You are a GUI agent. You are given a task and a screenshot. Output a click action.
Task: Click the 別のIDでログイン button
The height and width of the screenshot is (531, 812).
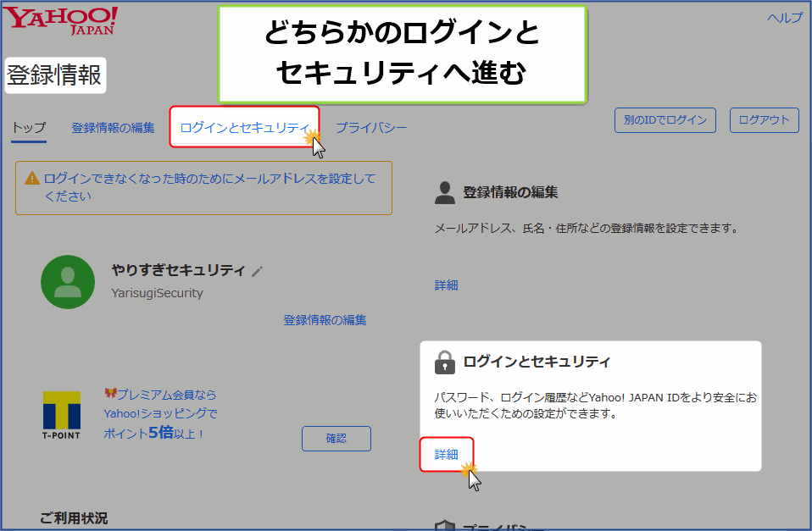pyautogui.click(x=665, y=120)
